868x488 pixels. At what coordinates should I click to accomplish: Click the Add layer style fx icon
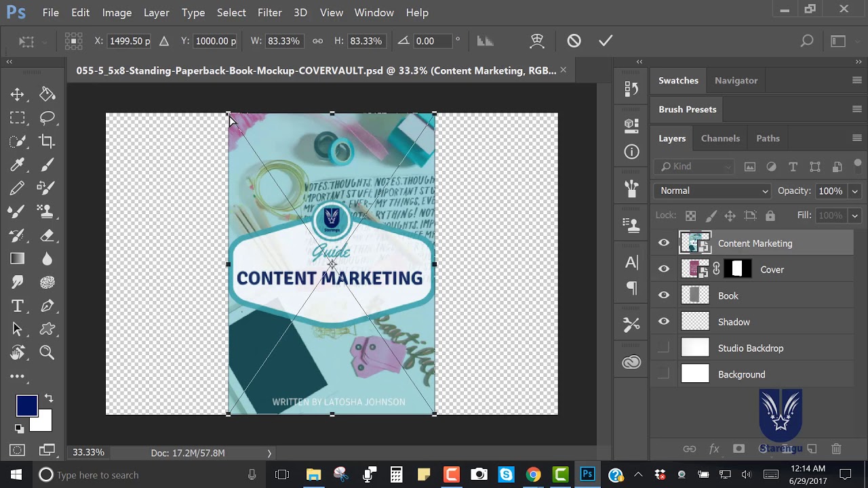click(x=714, y=449)
